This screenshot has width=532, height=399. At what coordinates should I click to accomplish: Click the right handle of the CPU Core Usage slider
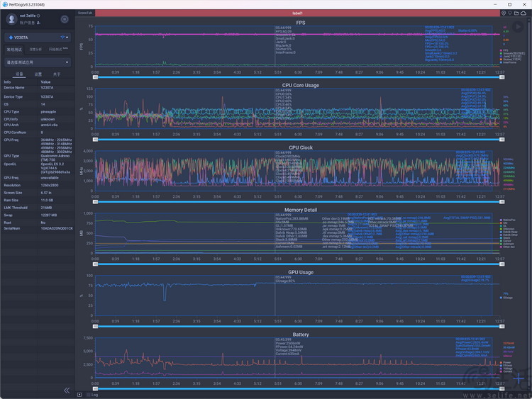(501, 140)
